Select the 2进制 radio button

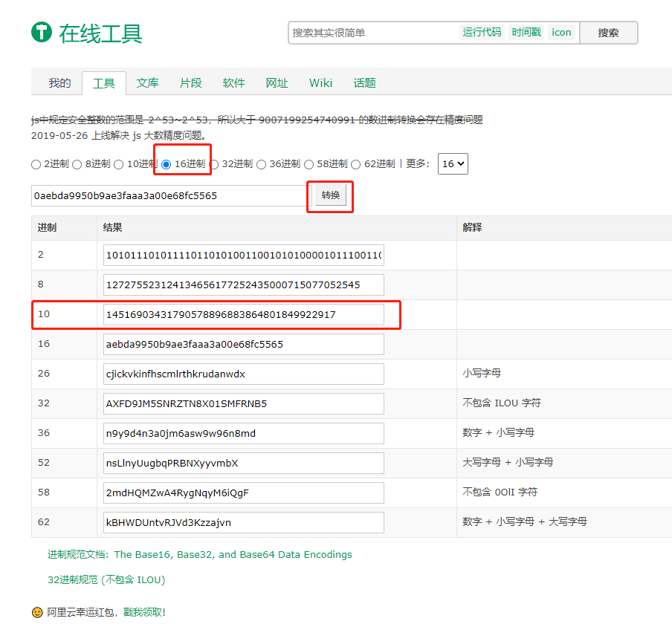[x=36, y=164]
